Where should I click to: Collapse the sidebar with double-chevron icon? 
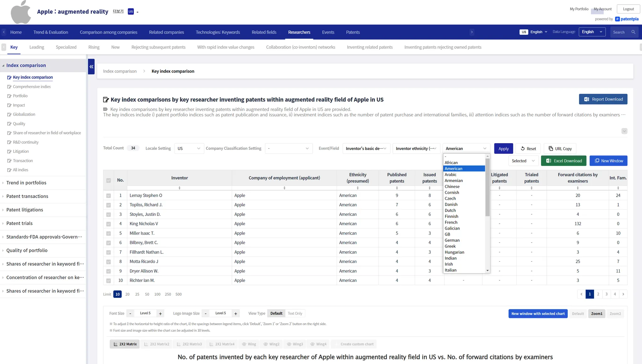pos(91,67)
